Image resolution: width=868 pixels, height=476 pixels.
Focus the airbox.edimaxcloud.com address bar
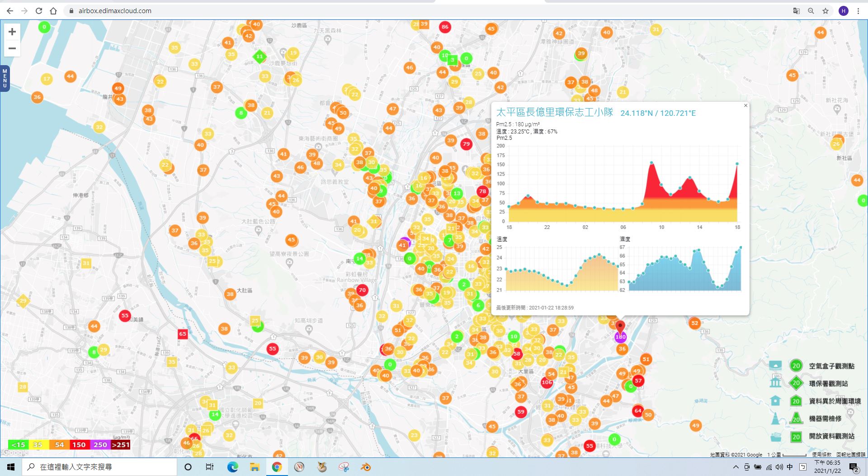(x=115, y=11)
